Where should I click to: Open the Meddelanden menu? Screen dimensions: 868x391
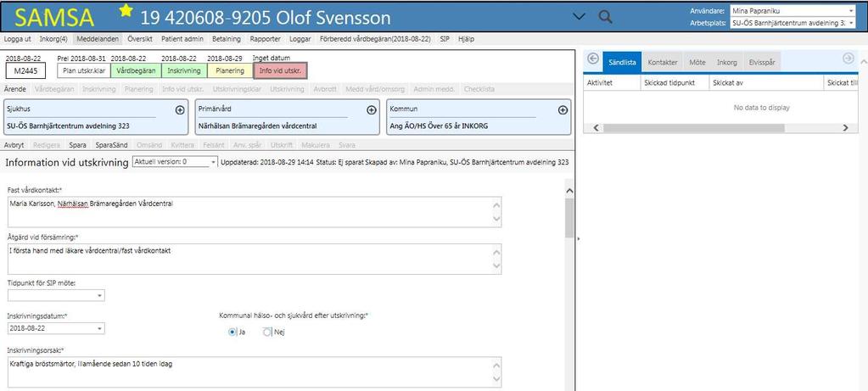click(98, 39)
